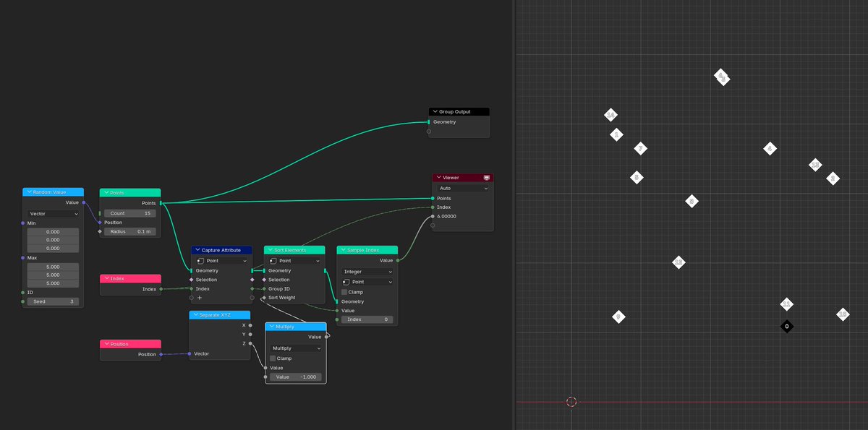Select the point labeled 8 in viewport

tap(692, 202)
